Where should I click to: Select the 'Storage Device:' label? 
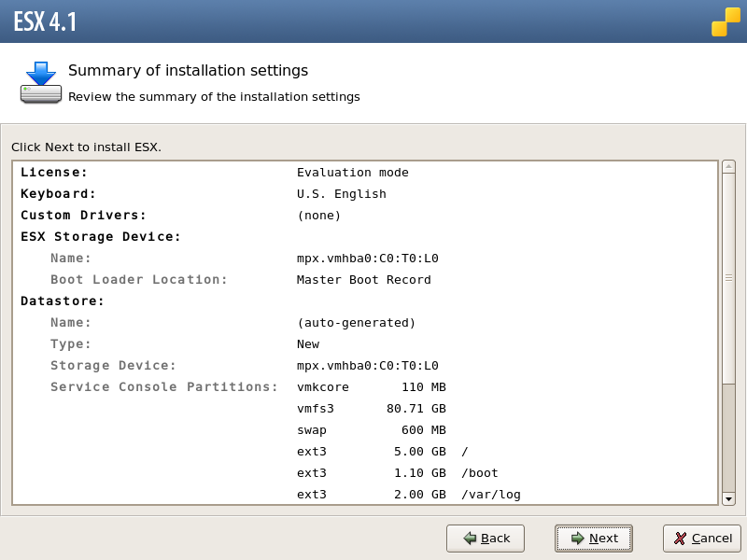[113, 366]
